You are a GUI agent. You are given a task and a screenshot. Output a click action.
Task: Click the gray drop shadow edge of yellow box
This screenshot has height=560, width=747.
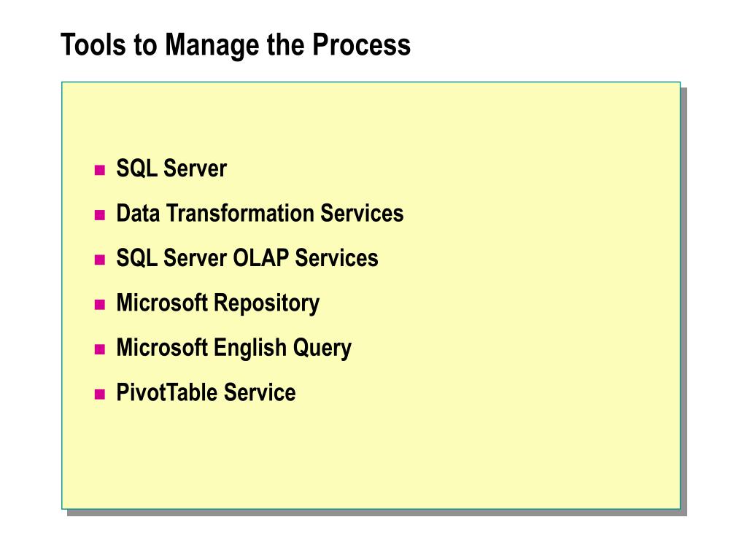pyautogui.click(x=684, y=300)
